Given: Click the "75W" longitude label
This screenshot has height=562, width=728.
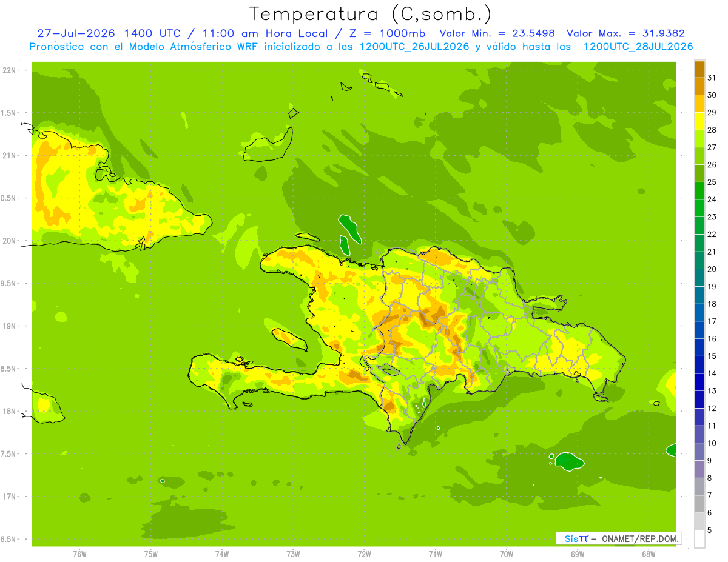Looking at the screenshot, I should tap(150, 554).
